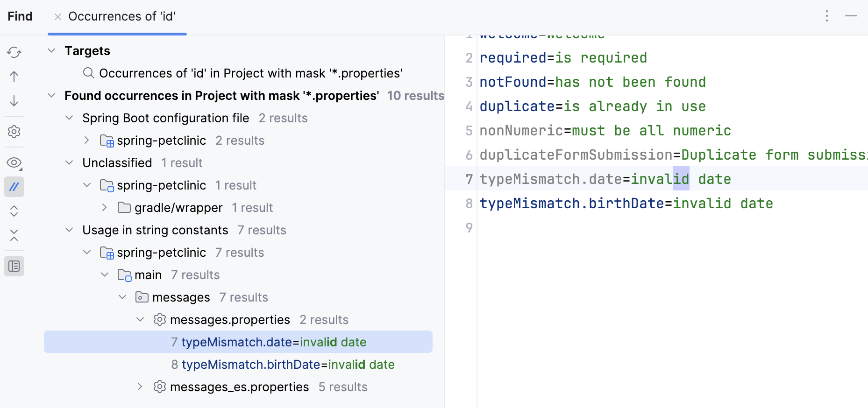
Task: Collapse the Targets node
Action: 51,50
